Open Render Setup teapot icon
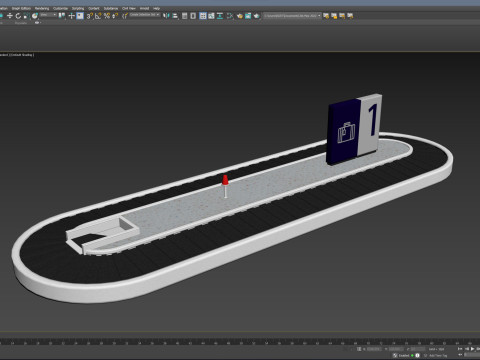The height and width of the screenshot is (360, 480). pos(240,16)
